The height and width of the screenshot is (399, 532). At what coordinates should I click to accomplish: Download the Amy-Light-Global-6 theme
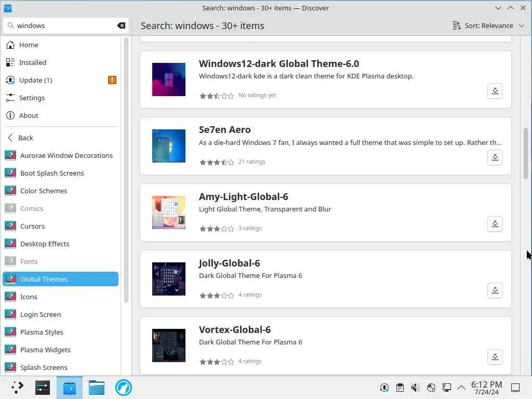point(495,224)
